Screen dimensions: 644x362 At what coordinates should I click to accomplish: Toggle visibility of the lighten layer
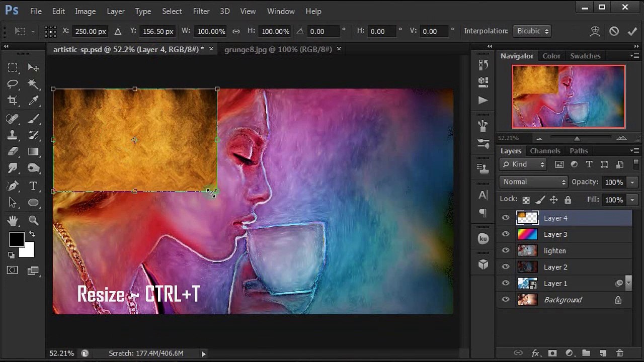[506, 250]
